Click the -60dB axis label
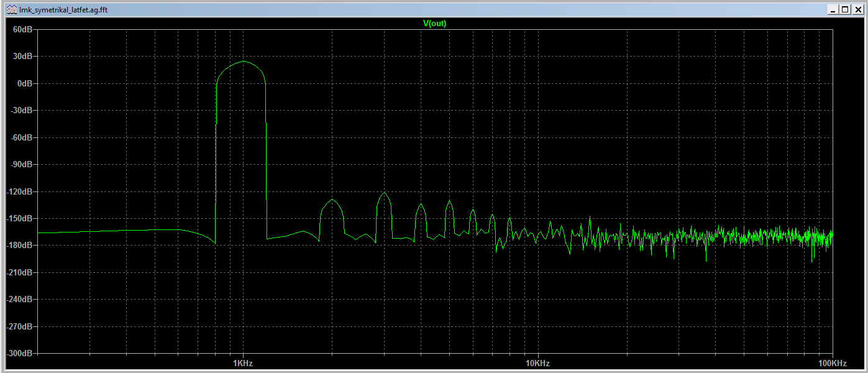This screenshot has height=373, width=868. point(22,137)
